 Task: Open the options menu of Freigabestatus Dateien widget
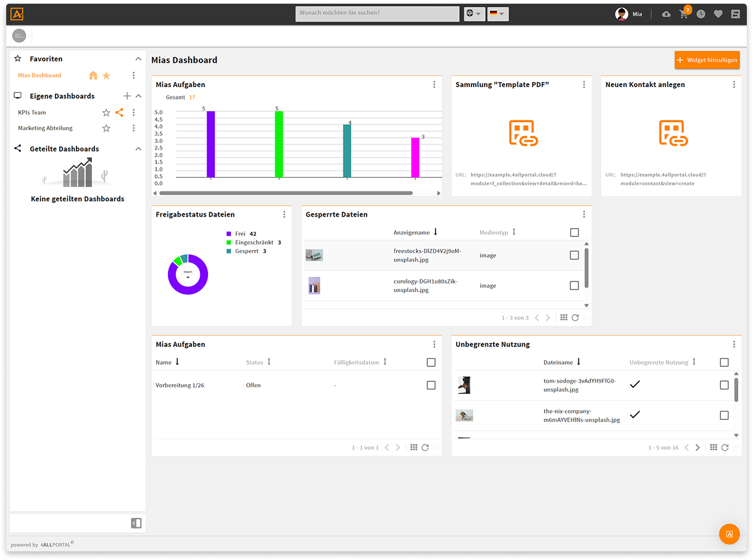pos(285,214)
